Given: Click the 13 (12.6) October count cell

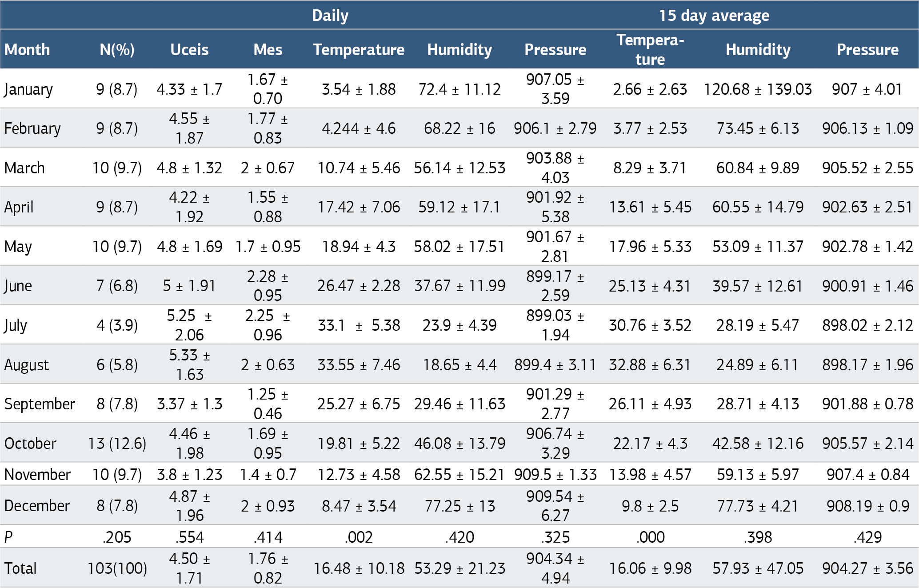Looking at the screenshot, I should click(117, 444).
